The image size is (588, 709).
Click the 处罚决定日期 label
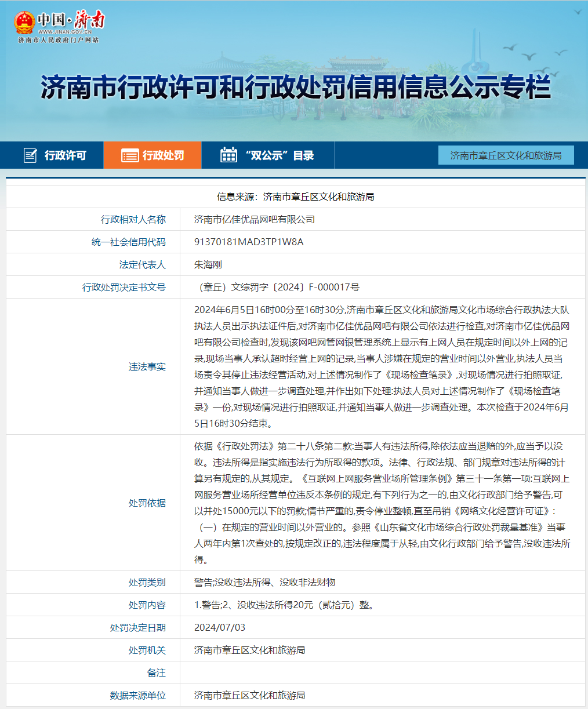tap(138, 628)
